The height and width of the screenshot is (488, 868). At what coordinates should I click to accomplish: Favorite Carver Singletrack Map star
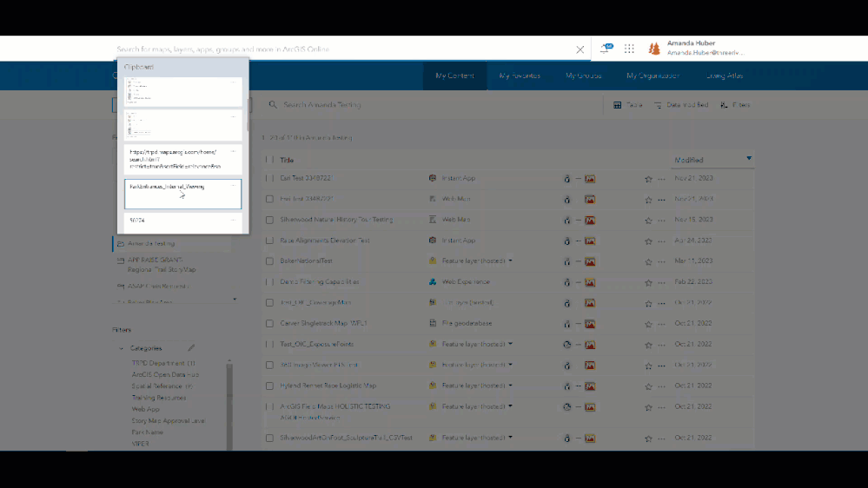[x=648, y=324]
